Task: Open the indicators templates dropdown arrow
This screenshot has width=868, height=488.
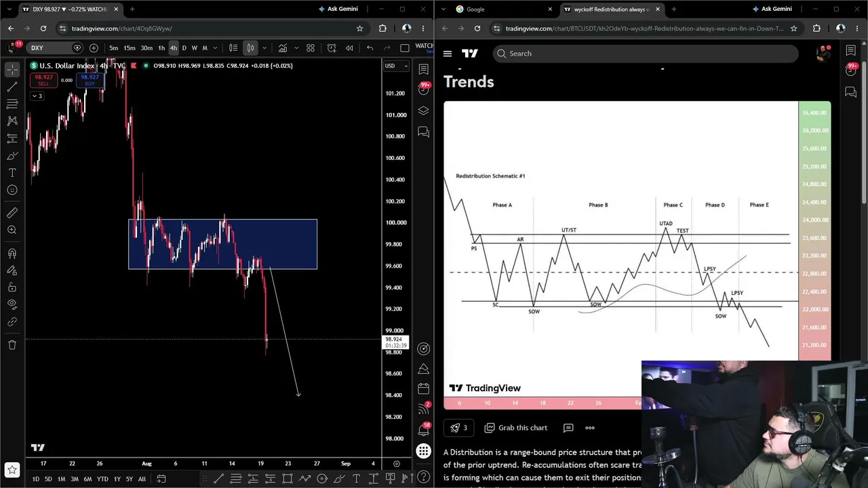Action: point(296,48)
